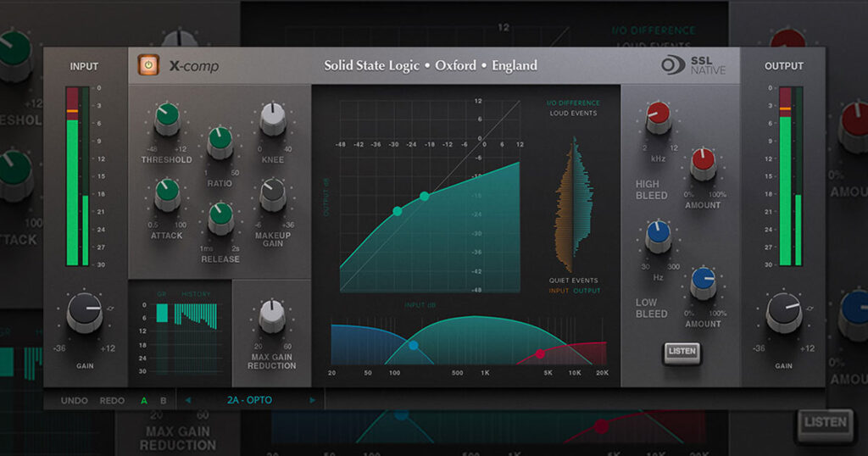
Task: Click the blue Low Bleed Amount knob
Action: click(x=703, y=283)
